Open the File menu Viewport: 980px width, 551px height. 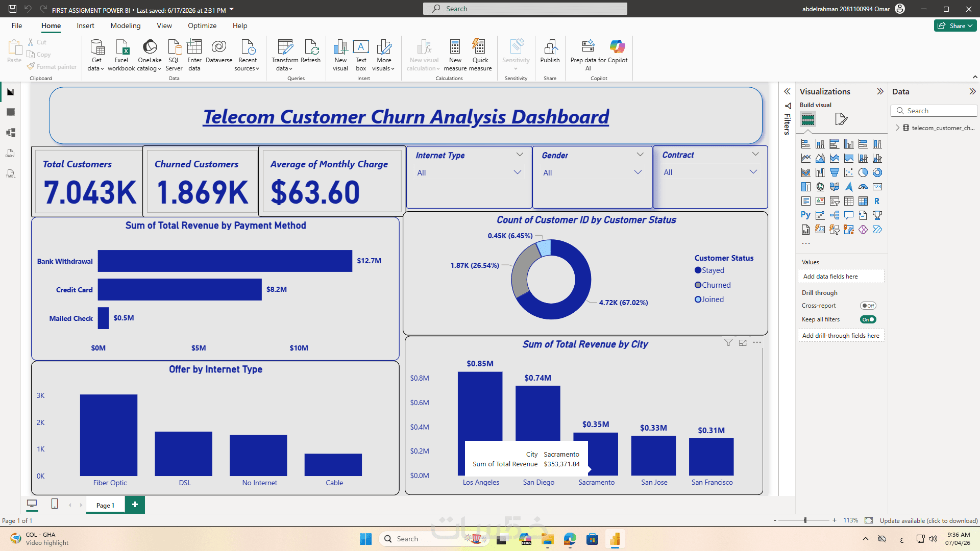pyautogui.click(x=17, y=26)
